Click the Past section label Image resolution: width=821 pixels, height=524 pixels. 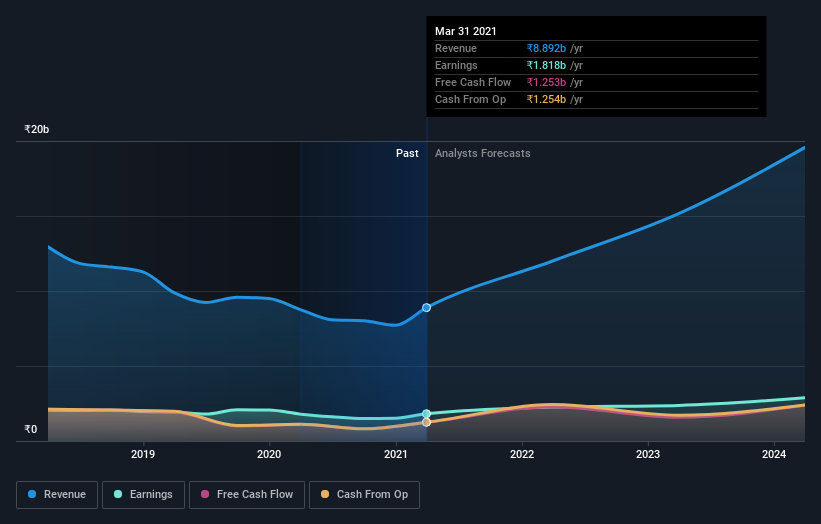coord(407,153)
